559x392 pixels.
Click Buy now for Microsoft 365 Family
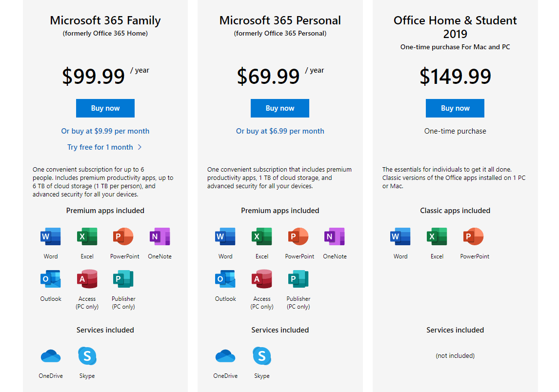click(105, 108)
